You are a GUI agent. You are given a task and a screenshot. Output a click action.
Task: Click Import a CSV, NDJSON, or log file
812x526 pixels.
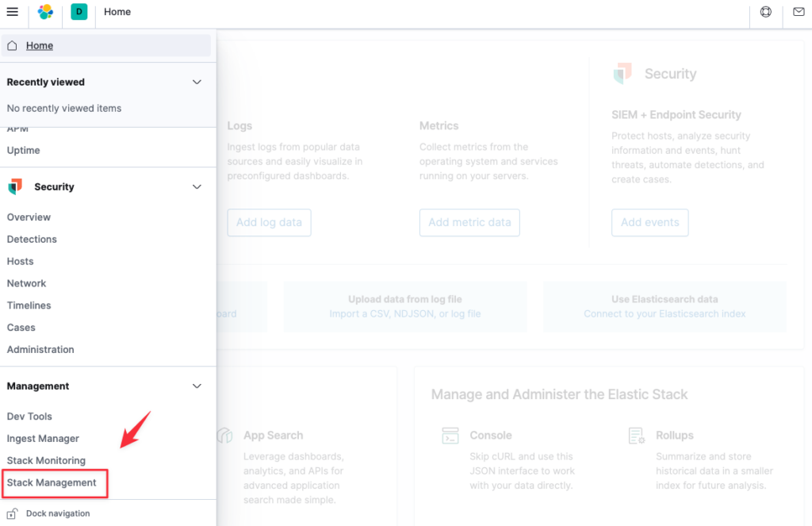click(405, 314)
